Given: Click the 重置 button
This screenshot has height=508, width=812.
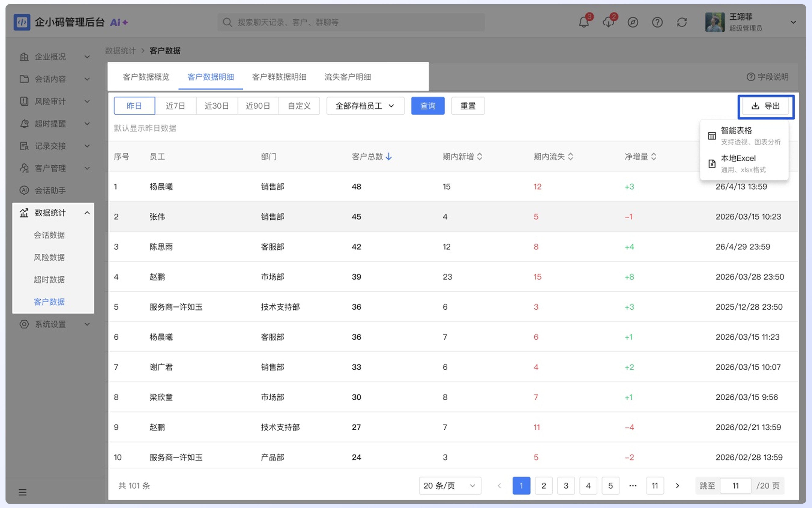Looking at the screenshot, I should (468, 106).
